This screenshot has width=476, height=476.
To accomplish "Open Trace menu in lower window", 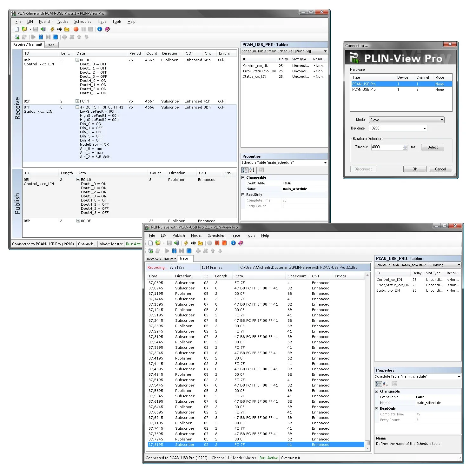I will [235, 235].
